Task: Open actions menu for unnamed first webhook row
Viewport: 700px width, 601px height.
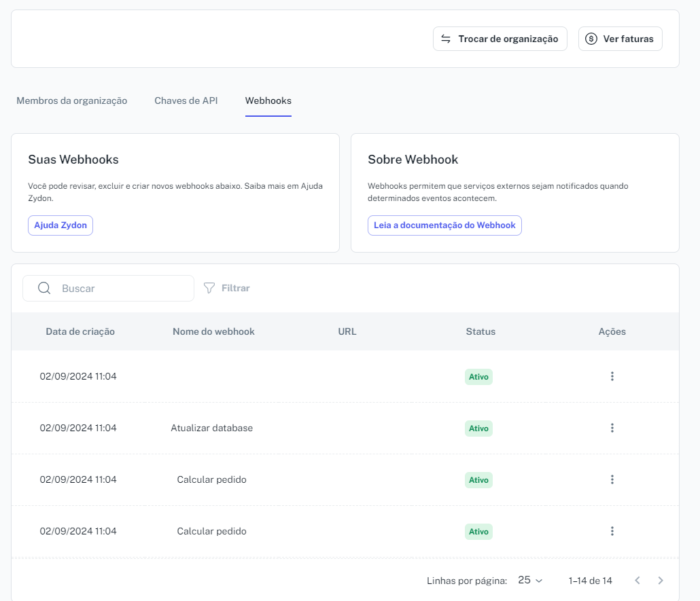Action: click(612, 376)
